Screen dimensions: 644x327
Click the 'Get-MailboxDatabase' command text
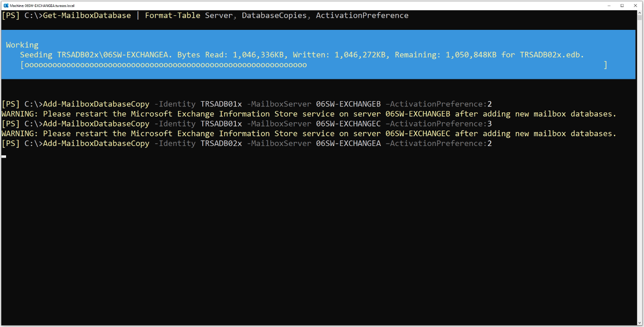click(x=87, y=15)
